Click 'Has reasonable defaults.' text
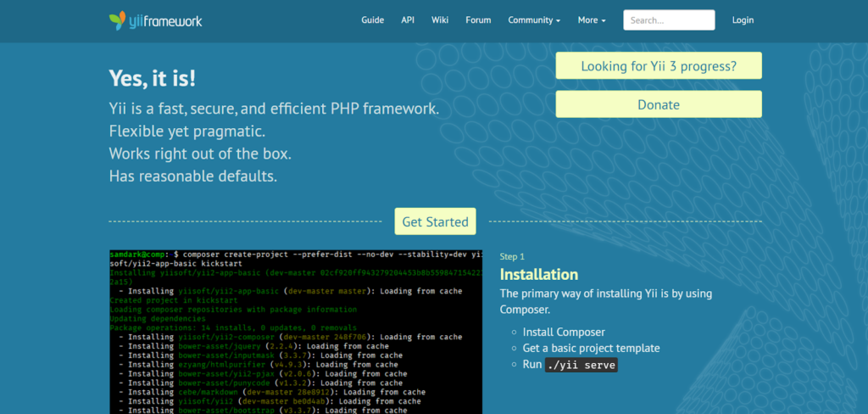Viewport: 868px width, 414px height. [193, 176]
